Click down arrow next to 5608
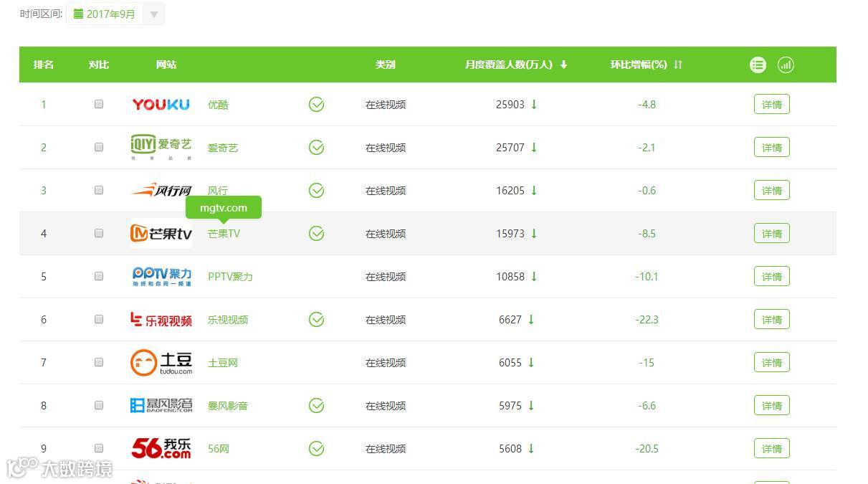This screenshot has height=484, width=868. click(x=531, y=449)
